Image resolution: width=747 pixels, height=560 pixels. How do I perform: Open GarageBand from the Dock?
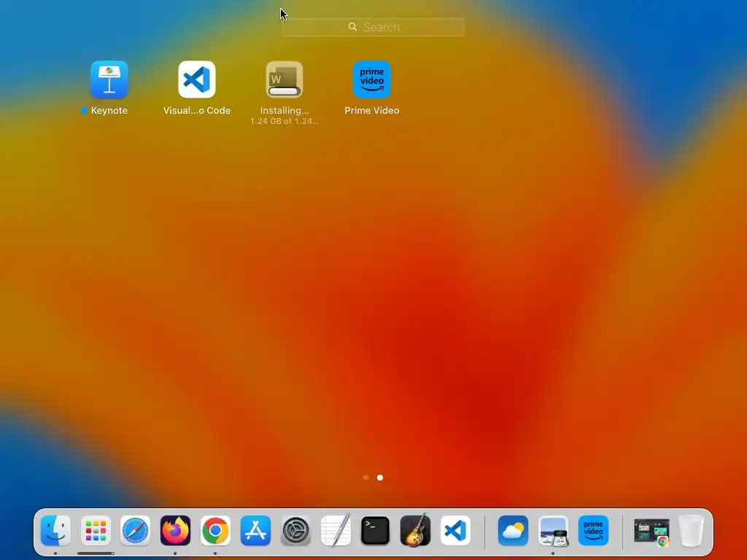pyautogui.click(x=415, y=531)
